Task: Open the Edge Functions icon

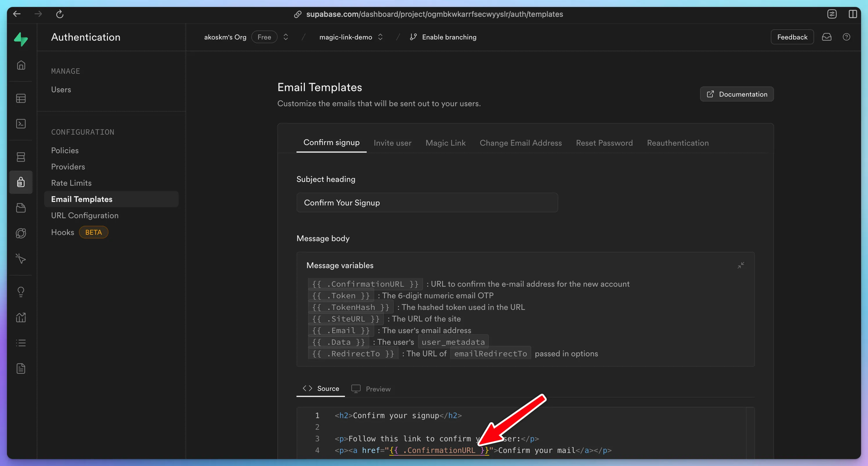Action: tap(21, 233)
